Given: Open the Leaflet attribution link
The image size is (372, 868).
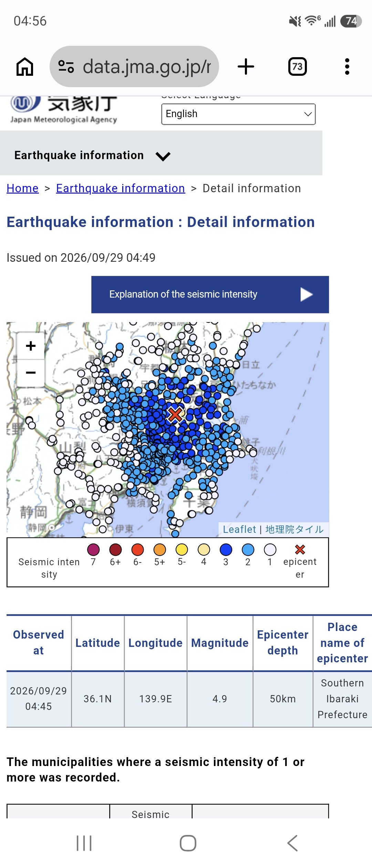Looking at the screenshot, I should click(239, 529).
